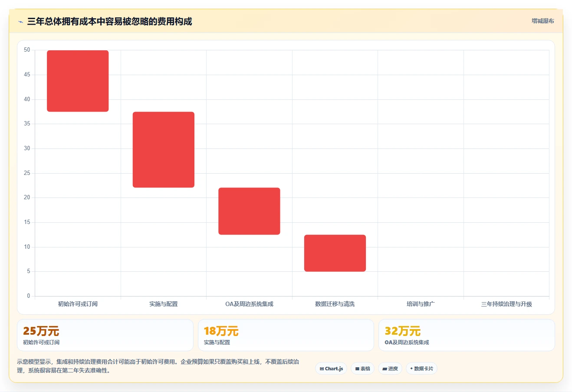Screen dimensions: 572x392
Task: Select the 32万元 data card
Action: (467, 335)
